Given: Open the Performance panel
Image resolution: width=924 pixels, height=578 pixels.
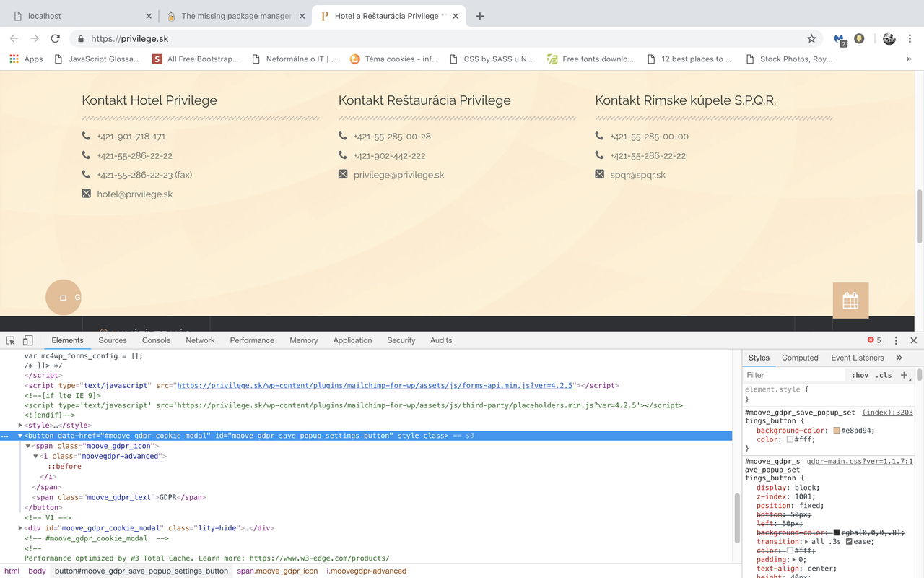Looking at the screenshot, I should tap(252, 340).
